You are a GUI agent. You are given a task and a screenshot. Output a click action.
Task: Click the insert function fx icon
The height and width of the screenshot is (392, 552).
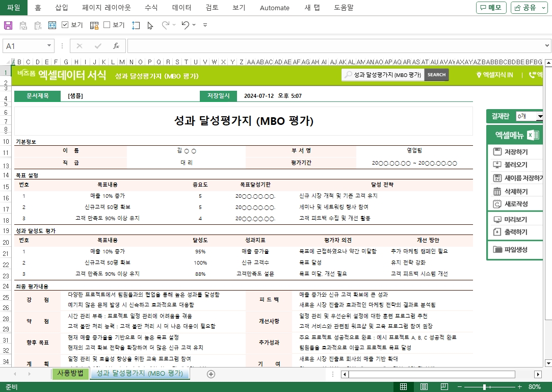point(116,46)
